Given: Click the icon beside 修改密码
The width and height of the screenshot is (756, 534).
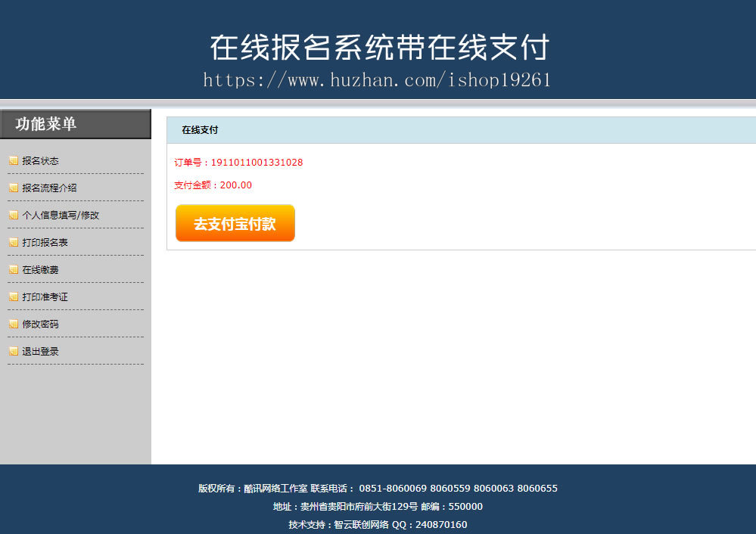Looking at the screenshot, I should [14, 324].
